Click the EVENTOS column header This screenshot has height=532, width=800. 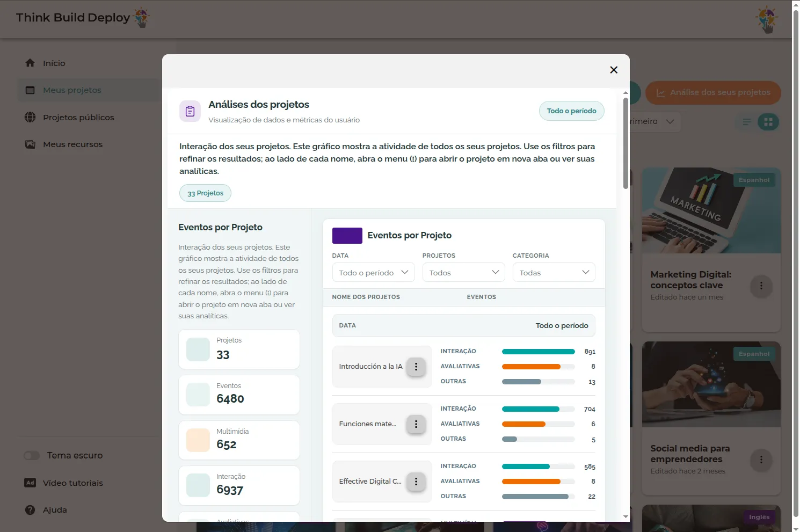pyautogui.click(x=482, y=297)
